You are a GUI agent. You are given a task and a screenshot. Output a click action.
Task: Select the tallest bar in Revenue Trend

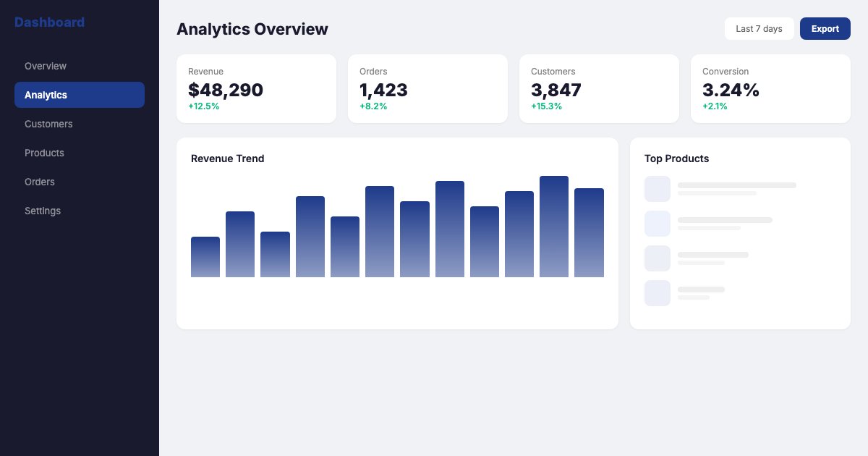(554, 227)
